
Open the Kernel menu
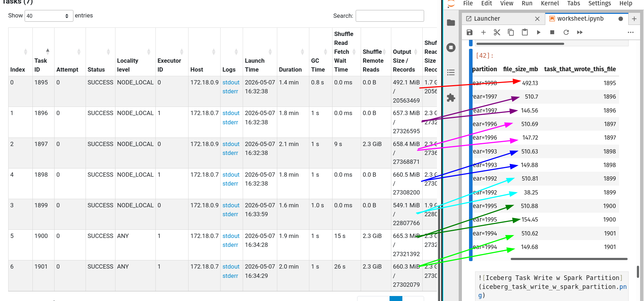(550, 3)
